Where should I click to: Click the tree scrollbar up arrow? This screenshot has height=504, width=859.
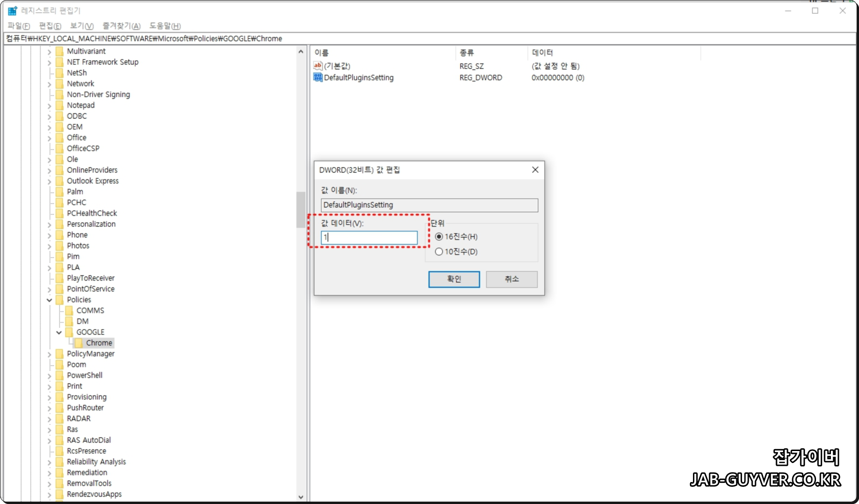pyautogui.click(x=301, y=51)
